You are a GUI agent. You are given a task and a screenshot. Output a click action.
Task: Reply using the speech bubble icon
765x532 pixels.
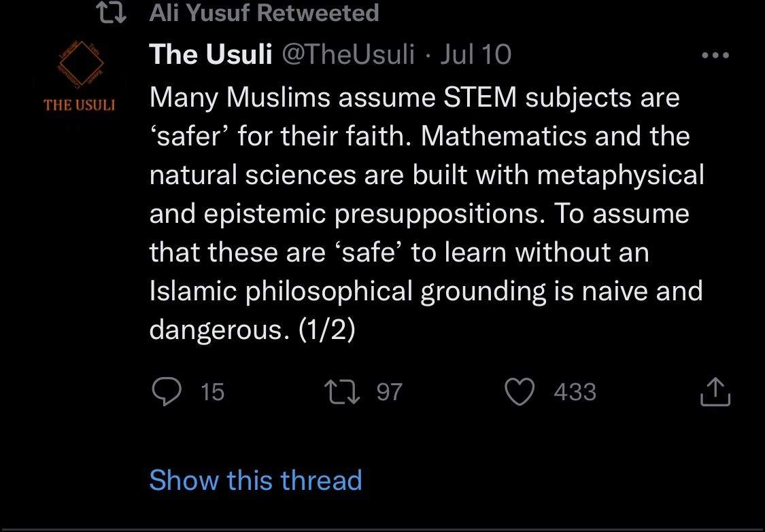pyautogui.click(x=165, y=391)
